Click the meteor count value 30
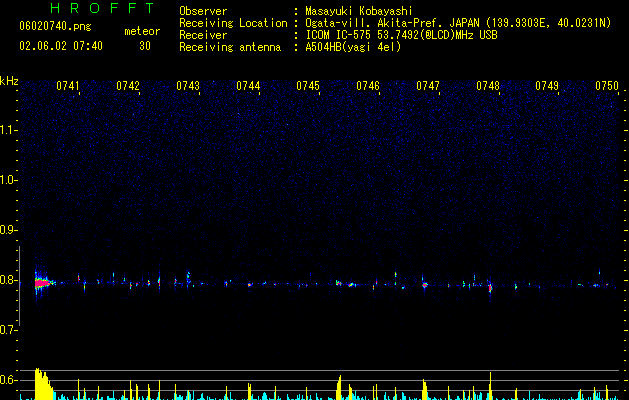 [x=145, y=46]
